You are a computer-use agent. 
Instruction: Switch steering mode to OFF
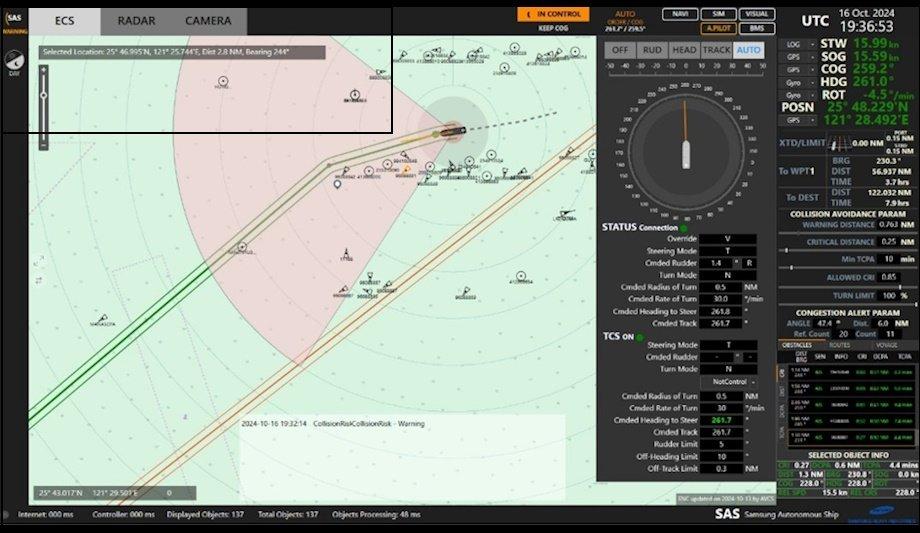tap(620, 50)
